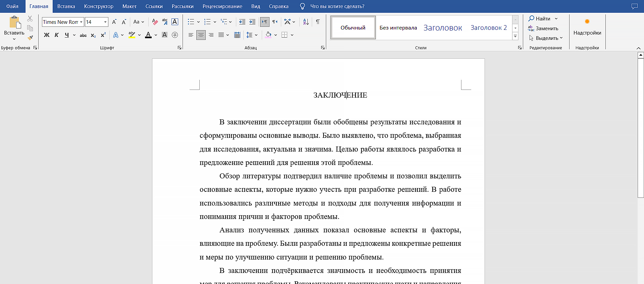Switch to the Ссылки tab
This screenshot has height=284, width=644.
[154, 6]
